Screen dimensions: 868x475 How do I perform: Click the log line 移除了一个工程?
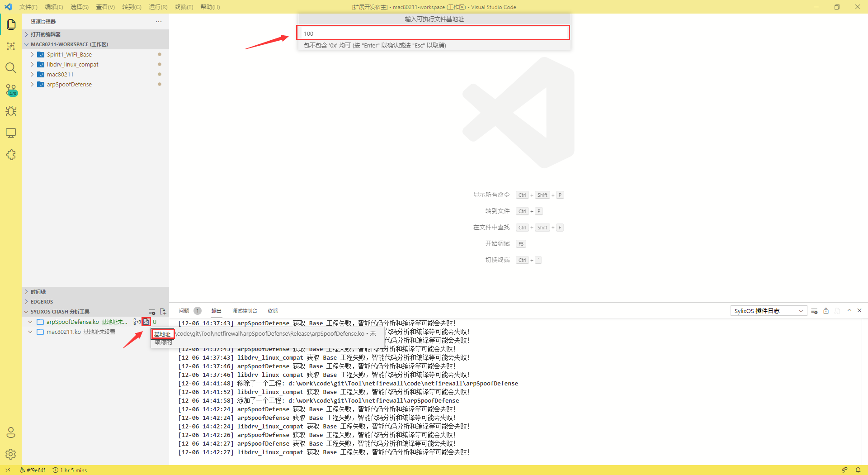pyautogui.click(x=348, y=383)
